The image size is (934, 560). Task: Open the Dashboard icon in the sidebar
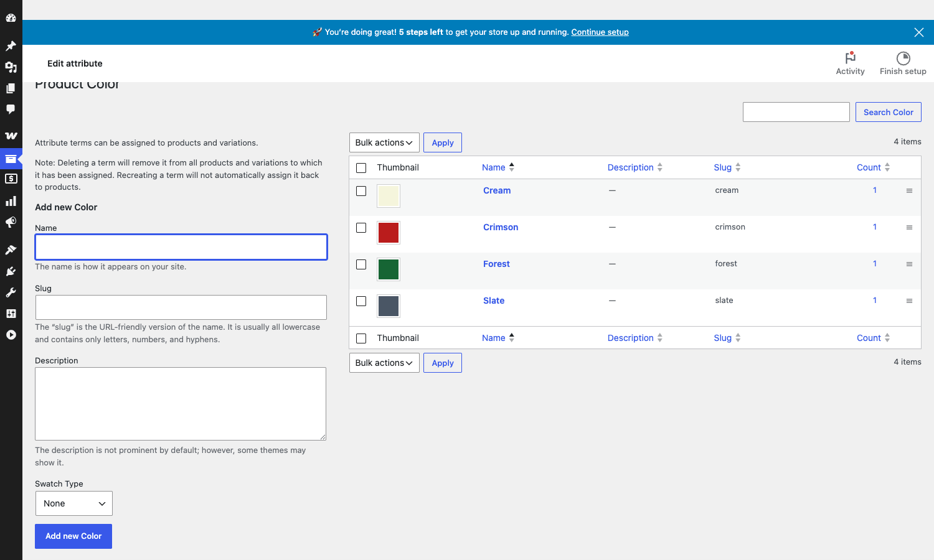(11, 18)
